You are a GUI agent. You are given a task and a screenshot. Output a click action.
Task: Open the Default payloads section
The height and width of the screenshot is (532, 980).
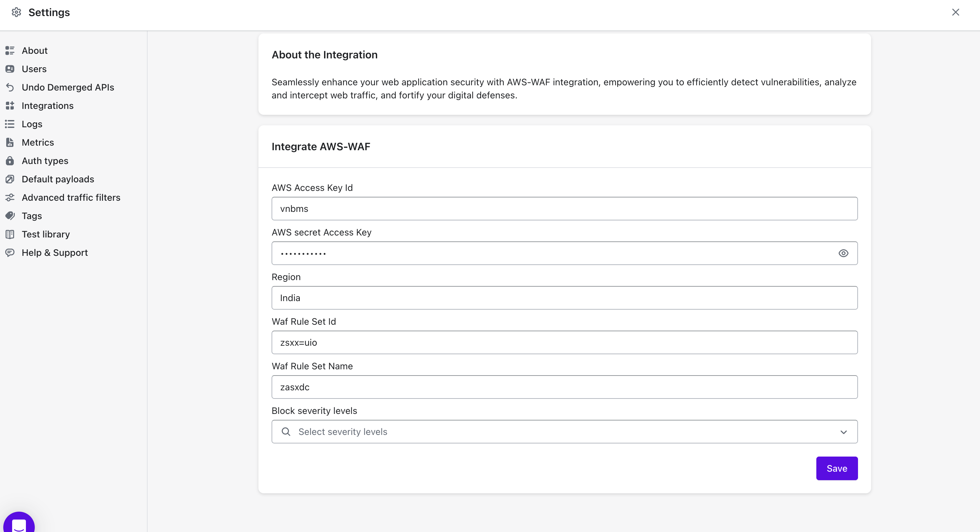(58, 179)
